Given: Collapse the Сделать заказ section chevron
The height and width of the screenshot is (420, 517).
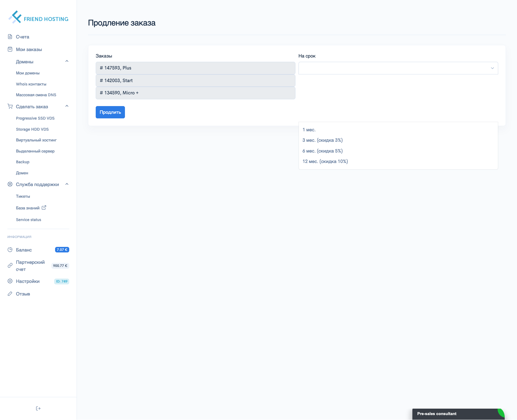Looking at the screenshot, I should [67, 106].
